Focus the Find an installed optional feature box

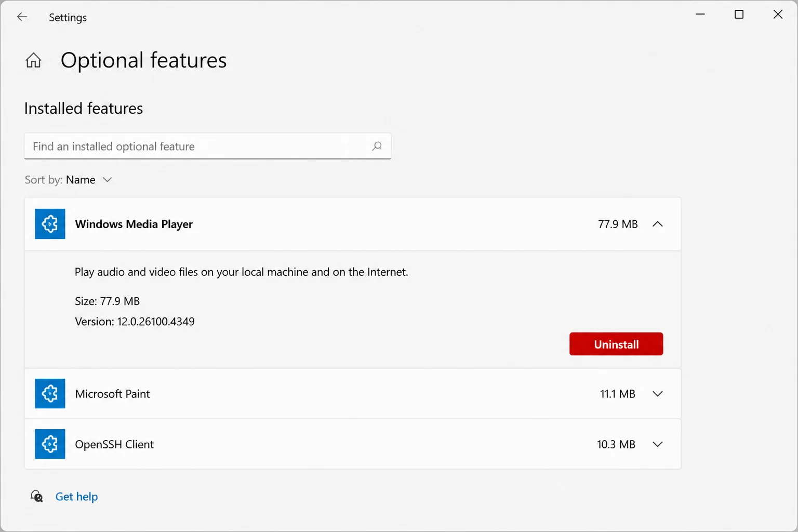pos(208,146)
